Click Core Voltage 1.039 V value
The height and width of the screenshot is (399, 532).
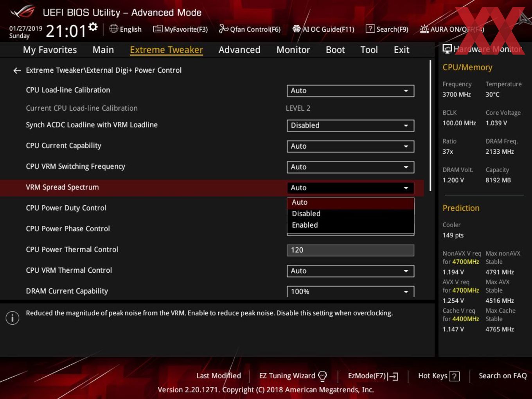coord(496,123)
